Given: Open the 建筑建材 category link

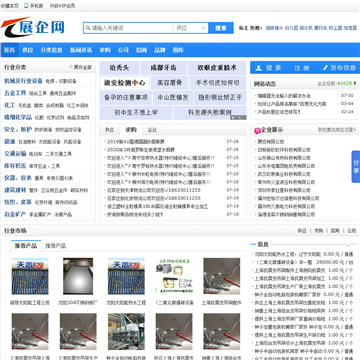Looking at the screenshot, I should click(15, 190).
